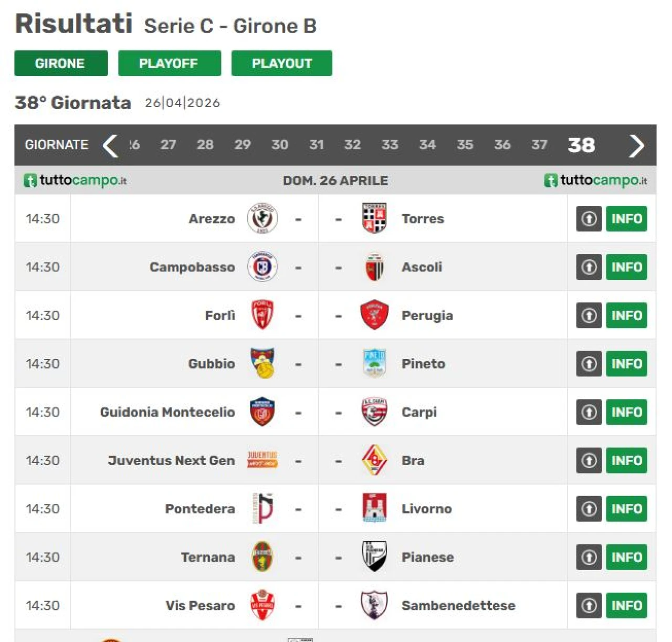Advance giornate with the right chevron
672x642 pixels.
point(636,145)
